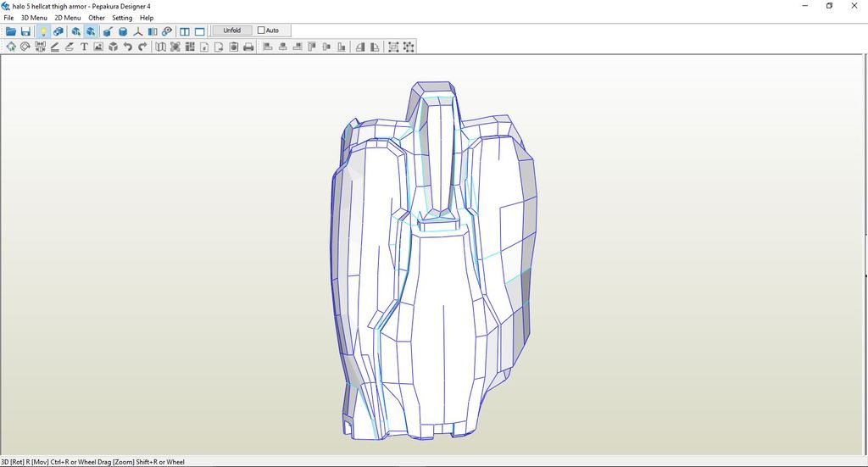Click the align right edges icon
The height and width of the screenshot is (467, 868).
pyautogui.click(x=298, y=47)
